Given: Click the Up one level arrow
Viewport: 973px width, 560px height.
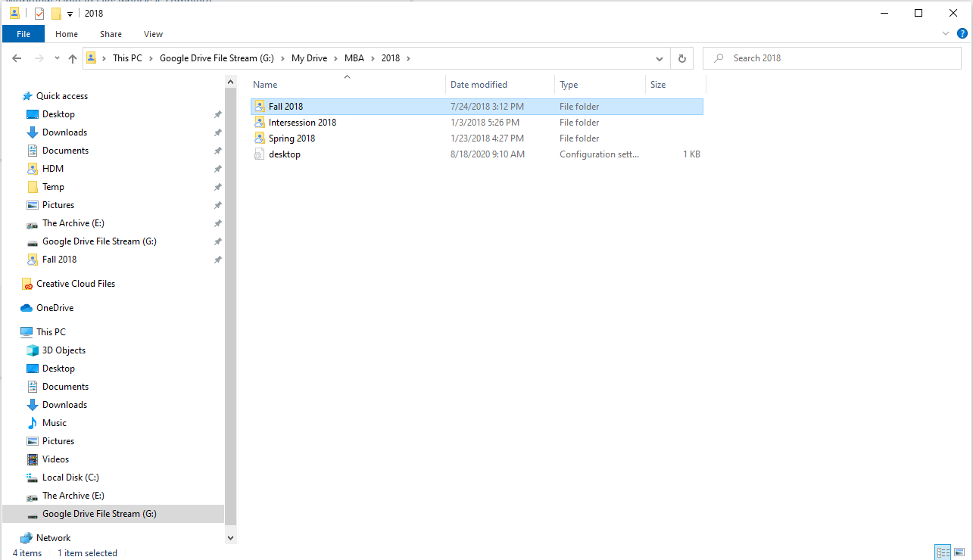Looking at the screenshot, I should (73, 58).
